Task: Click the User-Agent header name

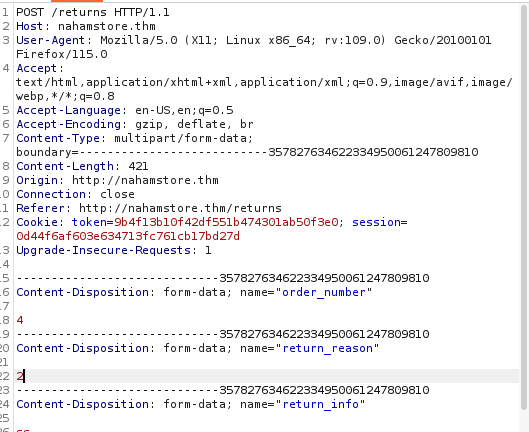Action: 51,40
